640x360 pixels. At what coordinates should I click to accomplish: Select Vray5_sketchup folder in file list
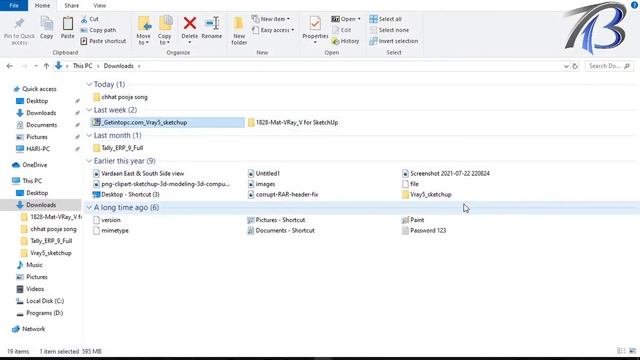427,195
